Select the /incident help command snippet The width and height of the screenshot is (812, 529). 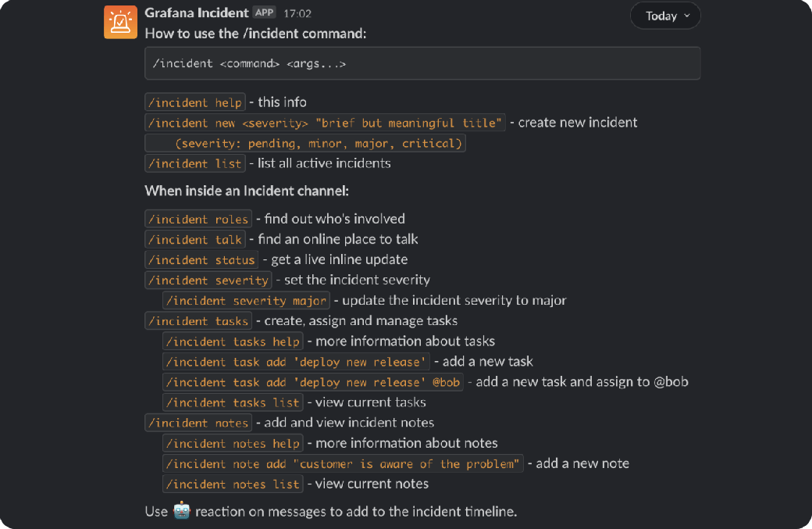(x=194, y=102)
